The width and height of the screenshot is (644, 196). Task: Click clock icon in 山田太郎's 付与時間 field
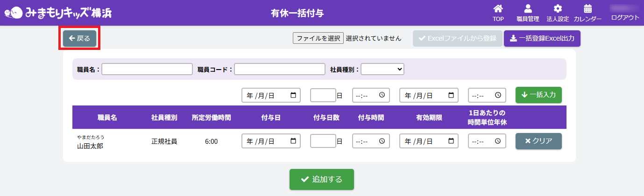382,141
